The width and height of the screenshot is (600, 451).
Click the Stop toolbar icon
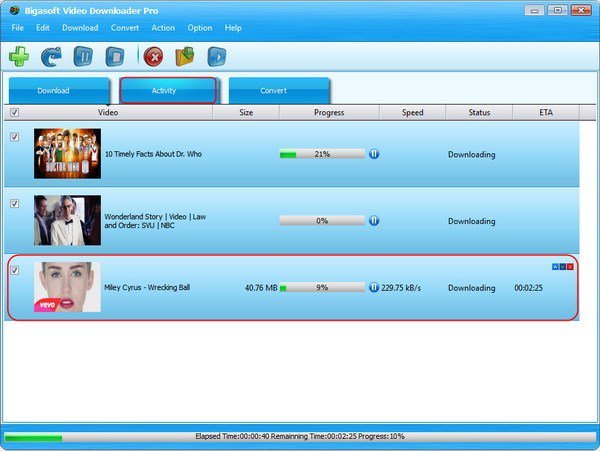(115, 57)
